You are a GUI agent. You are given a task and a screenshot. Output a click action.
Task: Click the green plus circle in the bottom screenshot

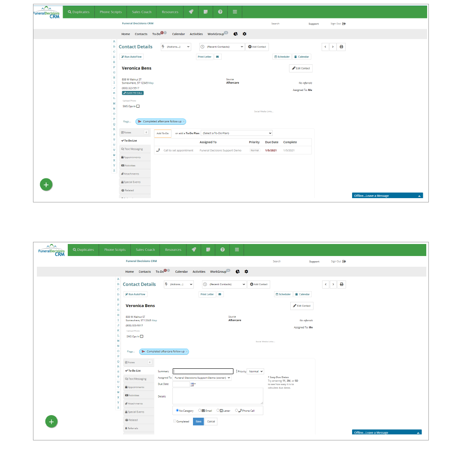point(51,422)
